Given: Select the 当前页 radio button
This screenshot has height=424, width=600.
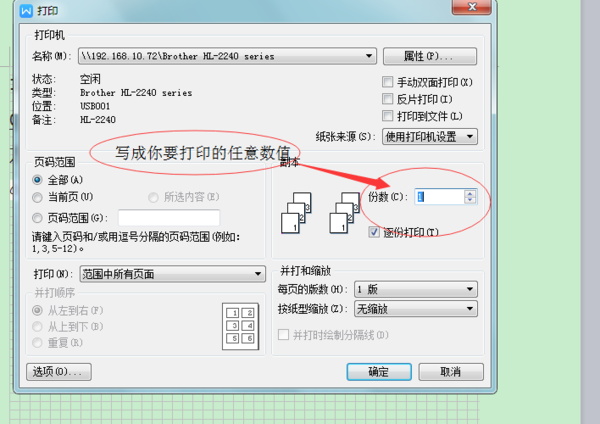Looking at the screenshot, I should click(x=37, y=197).
